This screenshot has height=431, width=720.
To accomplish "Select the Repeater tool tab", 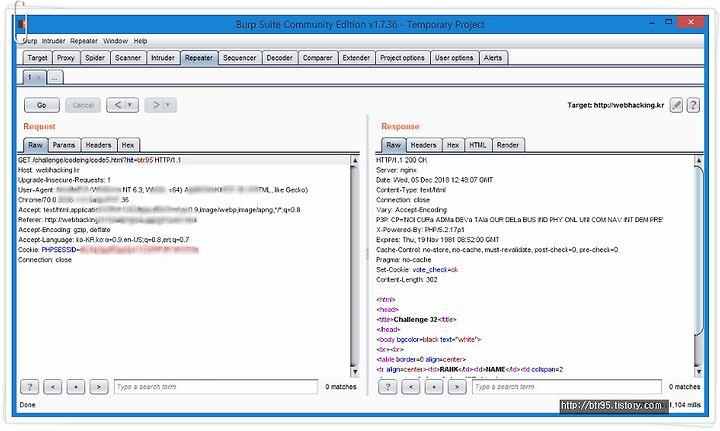I will [199, 58].
